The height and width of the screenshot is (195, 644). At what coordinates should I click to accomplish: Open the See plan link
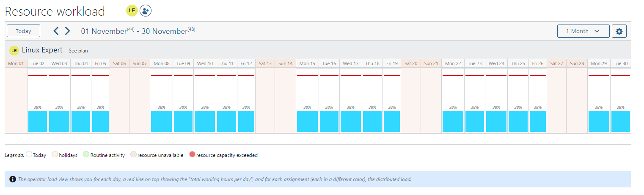[78, 51]
